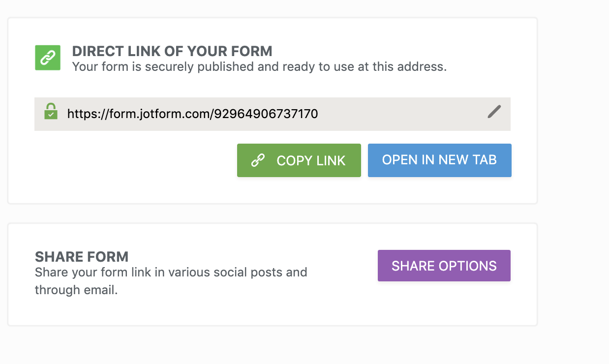The height and width of the screenshot is (364, 609).
Task: Click the blue Open in New Tab button
Action: pyautogui.click(x=439, y=160)
